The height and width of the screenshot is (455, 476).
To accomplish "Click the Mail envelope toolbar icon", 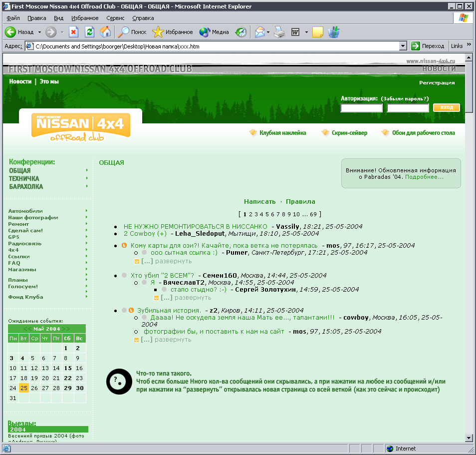I will [260, 32].
